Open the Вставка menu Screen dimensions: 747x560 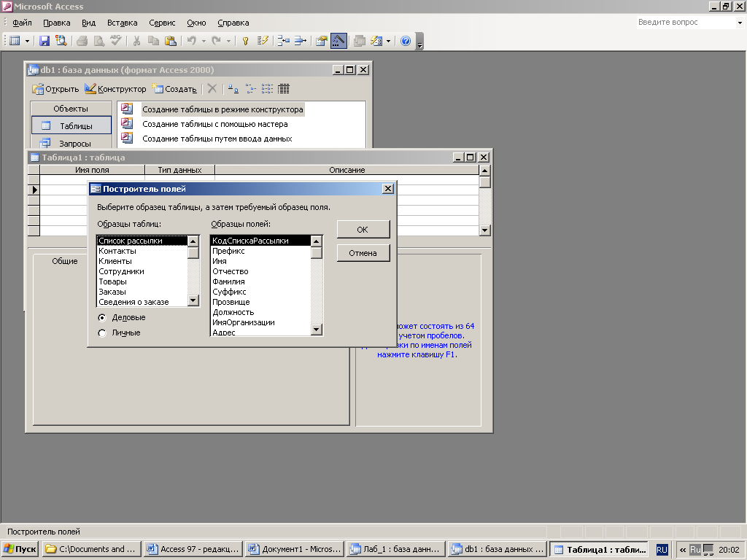click(x=122, y=23)
